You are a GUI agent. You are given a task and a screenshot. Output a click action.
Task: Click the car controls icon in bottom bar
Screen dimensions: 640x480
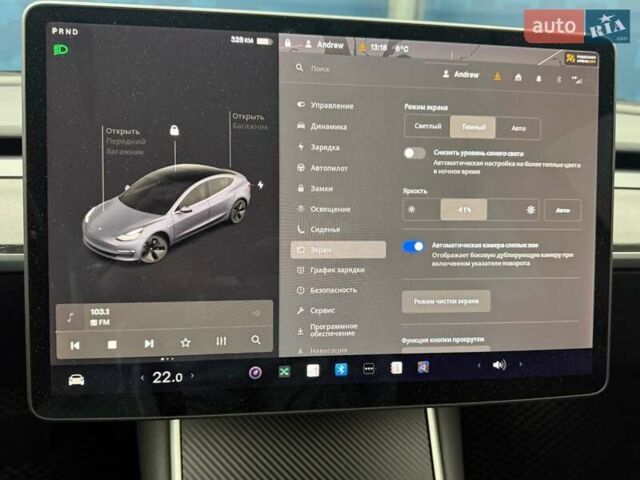tap(76, 379)
